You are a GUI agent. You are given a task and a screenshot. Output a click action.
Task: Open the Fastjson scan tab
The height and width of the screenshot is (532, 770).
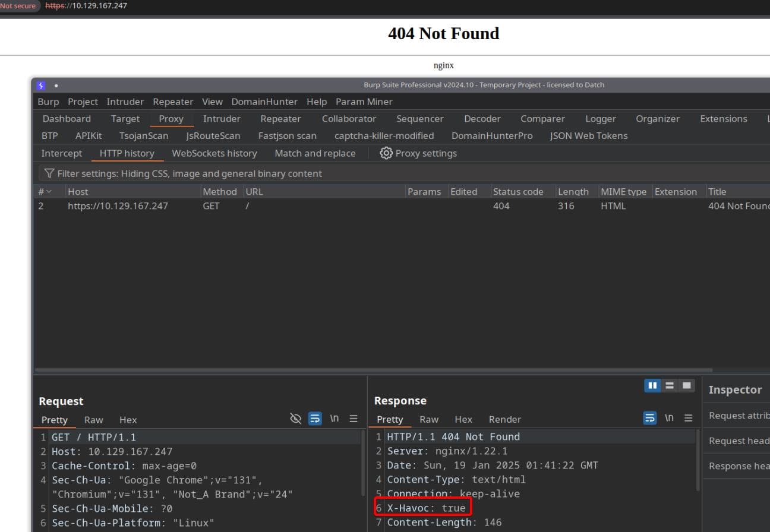point(288,135)
